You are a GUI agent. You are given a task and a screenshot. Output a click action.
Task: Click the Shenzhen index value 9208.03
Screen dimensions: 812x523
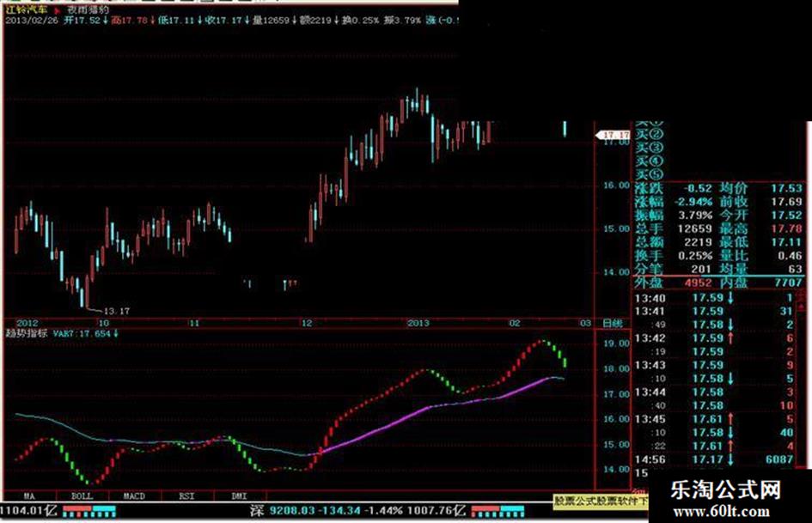click(290, 511)
